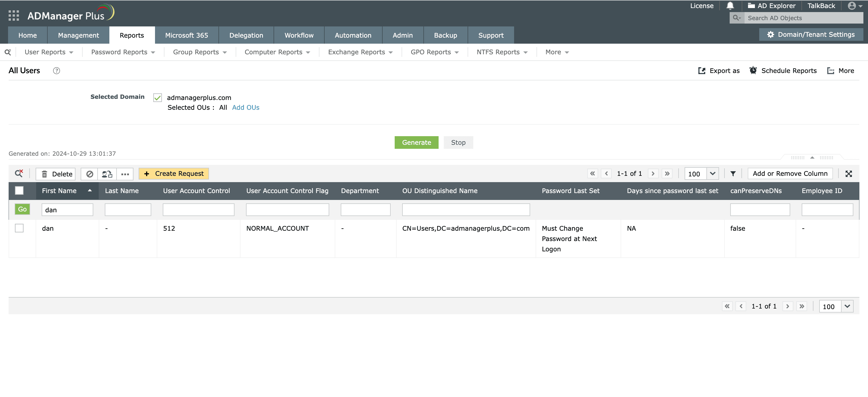Check the row checkbox for user dan

(x=19, y=228)
